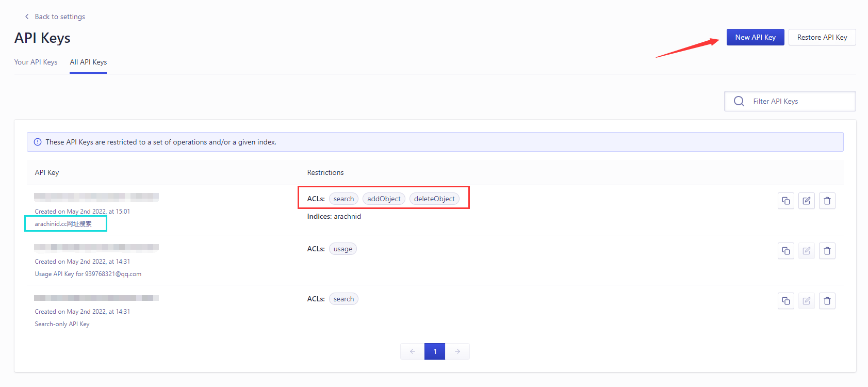Click the deleteObject ACL tag

point(434,199)
